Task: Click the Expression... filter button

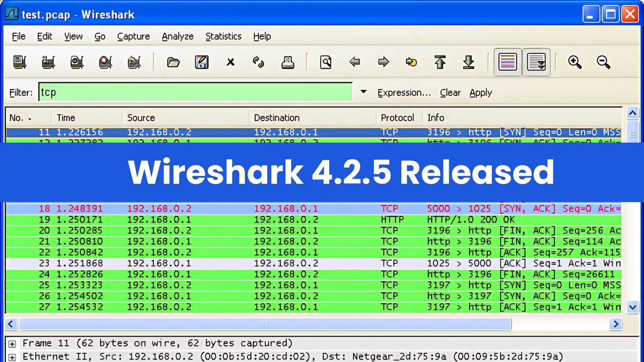Action: (404, 93)
